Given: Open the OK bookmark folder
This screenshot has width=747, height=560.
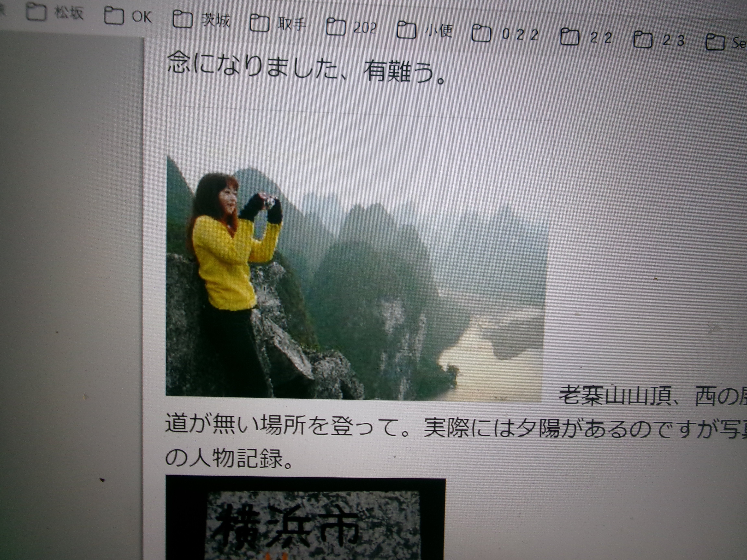Looking at the screenshot, I should [x=128, y=16].
